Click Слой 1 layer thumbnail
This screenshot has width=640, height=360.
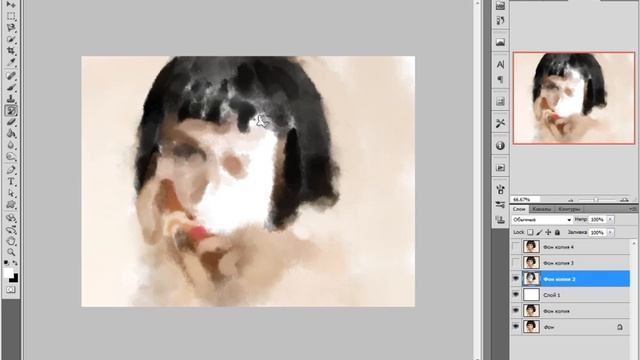[531, 295]
